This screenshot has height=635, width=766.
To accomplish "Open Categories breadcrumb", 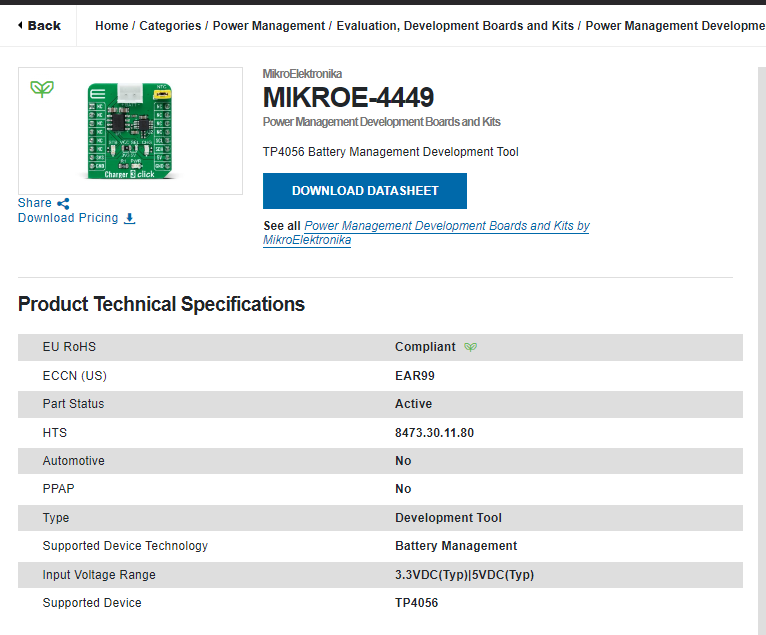I will click(170, 25).
